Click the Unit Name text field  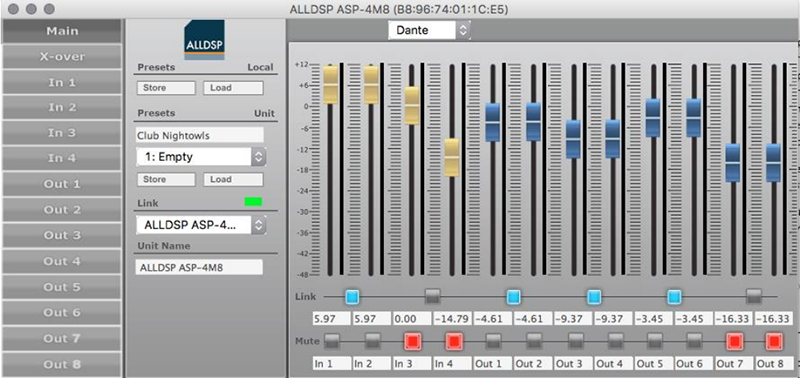click(x=199, y=267)
